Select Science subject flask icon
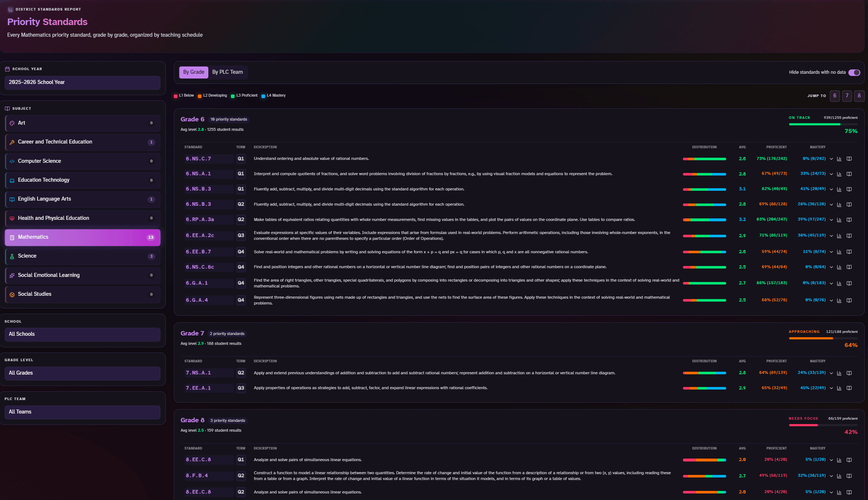Screen dimensions: 868x500 12,256
